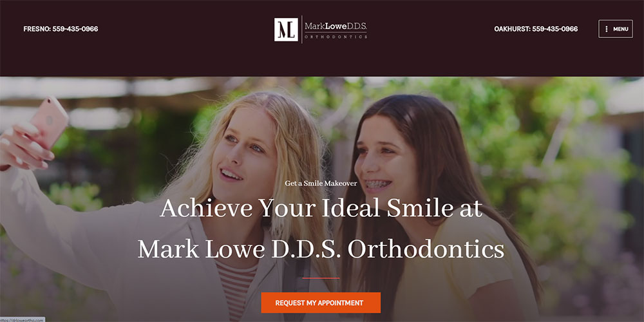Click the pink smartphone in the hero photo
The width and height of the screenshot is (644, 322).
click(x=48, y=122)
